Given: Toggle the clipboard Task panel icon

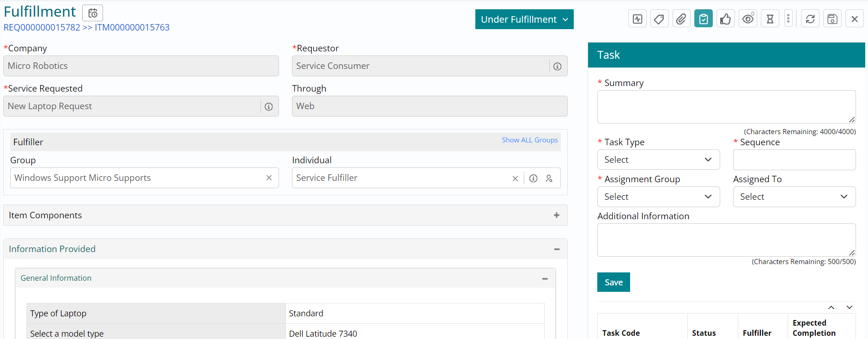Looking at the screenshot, I should 703,19.
